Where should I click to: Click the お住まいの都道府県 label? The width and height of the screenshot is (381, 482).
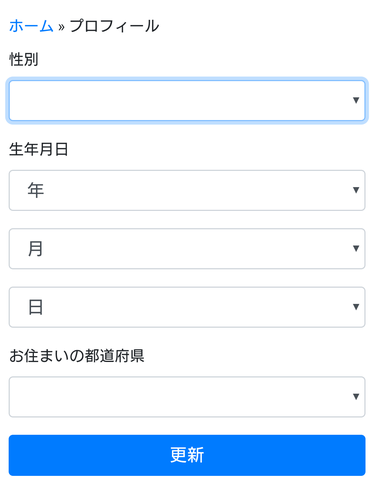coord(77,356)
